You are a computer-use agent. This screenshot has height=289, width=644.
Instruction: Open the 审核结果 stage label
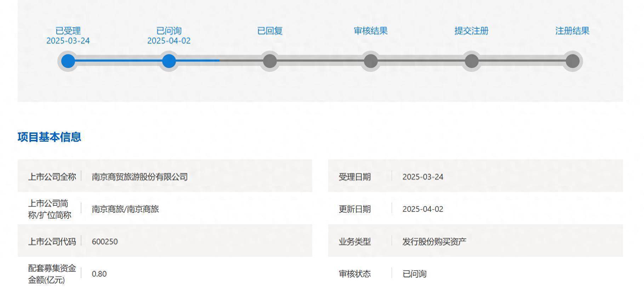tap(371, 31)
